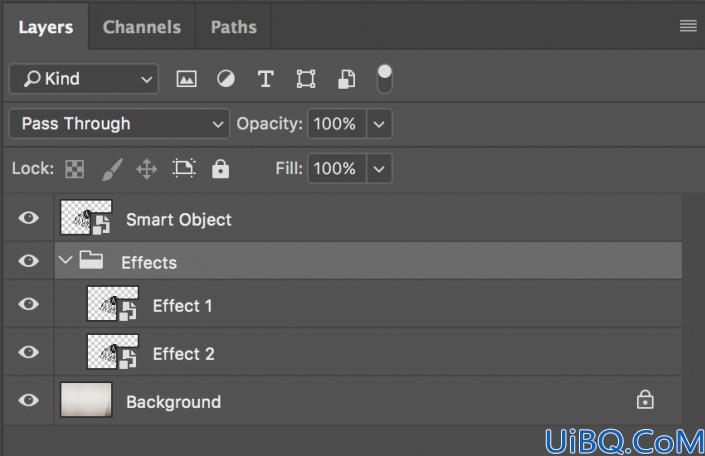Toggle layer filtering on or off switch
705x456 pixels.
click(x=384, y=79)
